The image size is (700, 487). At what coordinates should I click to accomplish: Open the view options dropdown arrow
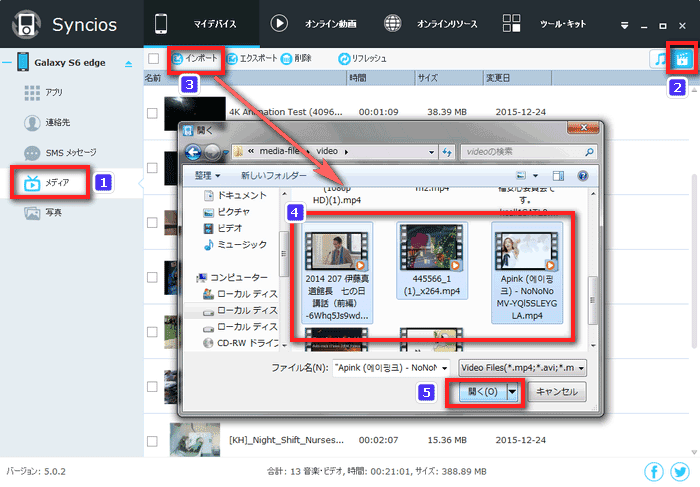[535, 176]
